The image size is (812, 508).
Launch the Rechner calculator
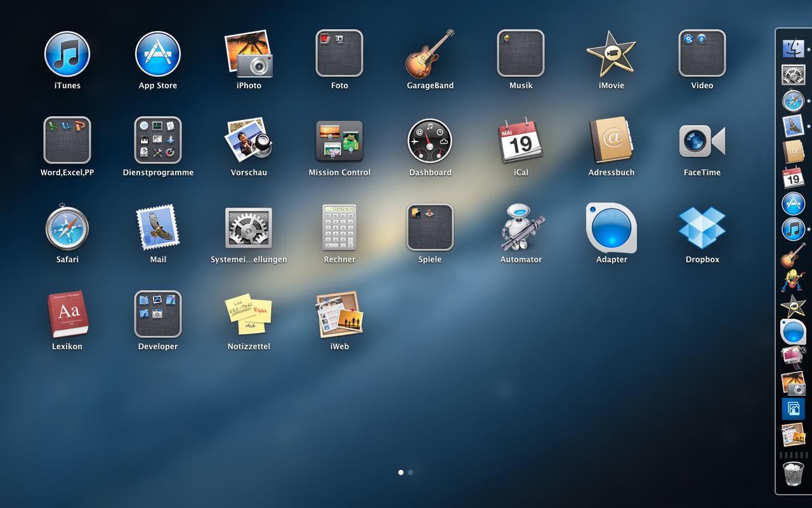coord(339,227)
